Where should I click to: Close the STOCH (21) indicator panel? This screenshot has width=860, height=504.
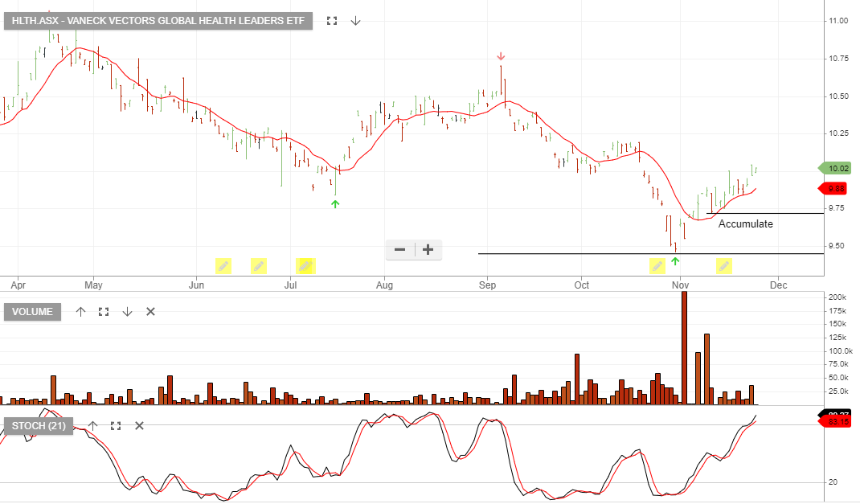click(x=139, y=425)
